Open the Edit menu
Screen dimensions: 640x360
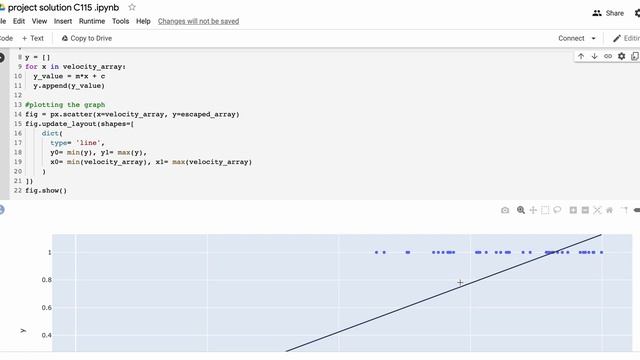[x=19, y=21]
